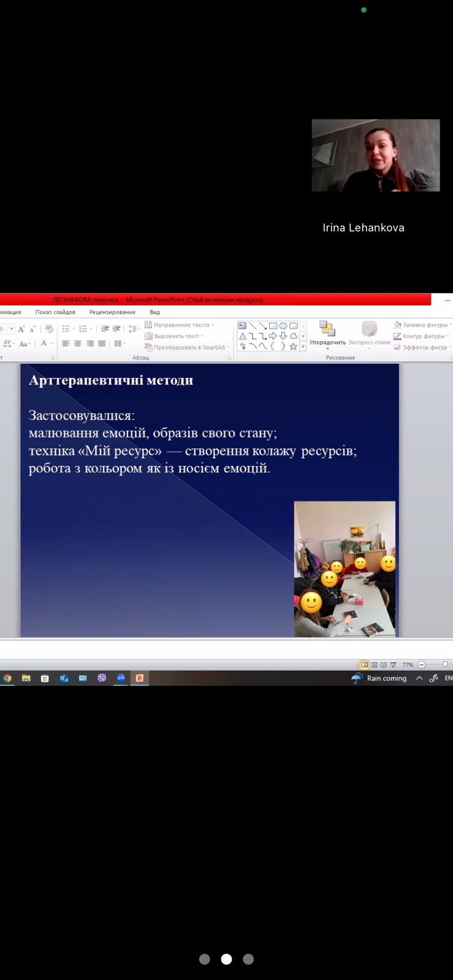The width and height of the screenshot is (453, 980).
Task: Open the Показ слайдов tab
Action: click(55, 312)
